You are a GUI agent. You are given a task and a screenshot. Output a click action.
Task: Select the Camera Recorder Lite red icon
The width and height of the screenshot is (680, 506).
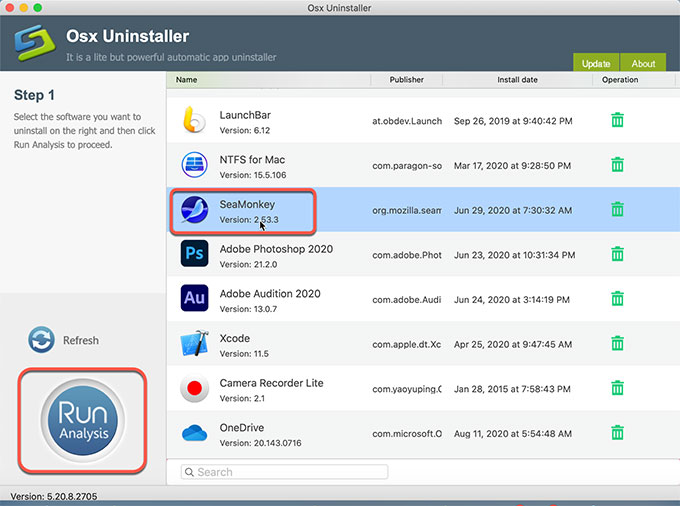pyautogui.click(x=194, y=388)
